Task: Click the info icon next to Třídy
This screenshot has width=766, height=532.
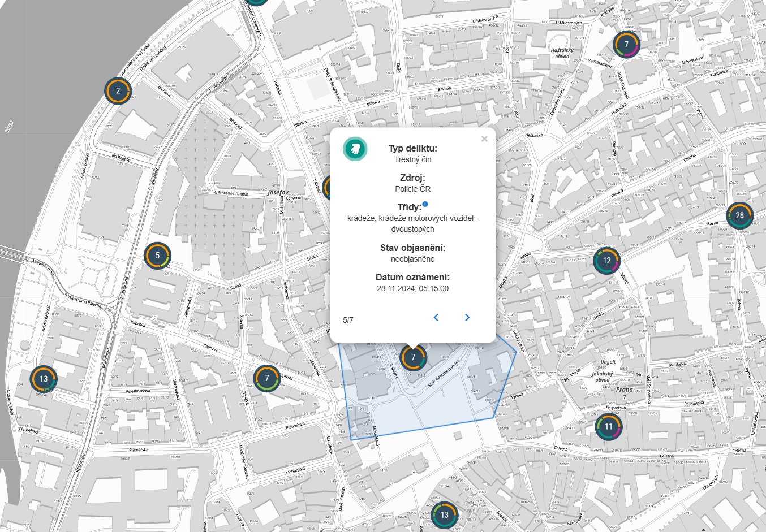Action: tap(425, 204)
